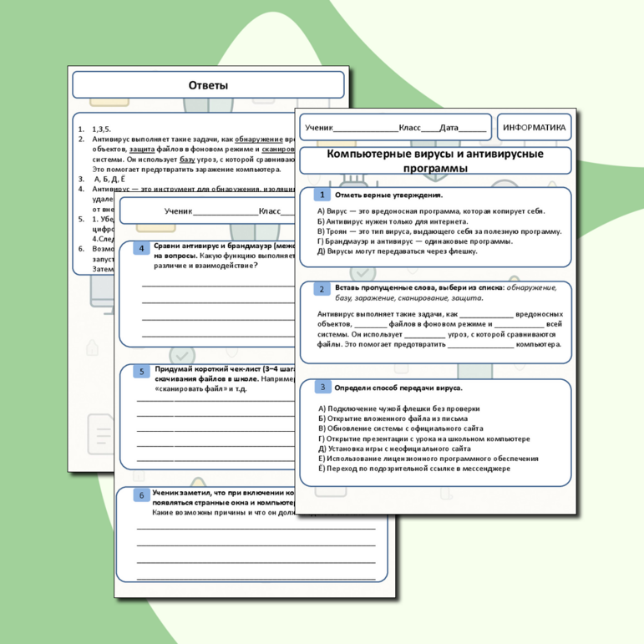Viewport: 644px width, 644px height.
Task: Click the bottom answer line in task 6
Action: point(256,577)
